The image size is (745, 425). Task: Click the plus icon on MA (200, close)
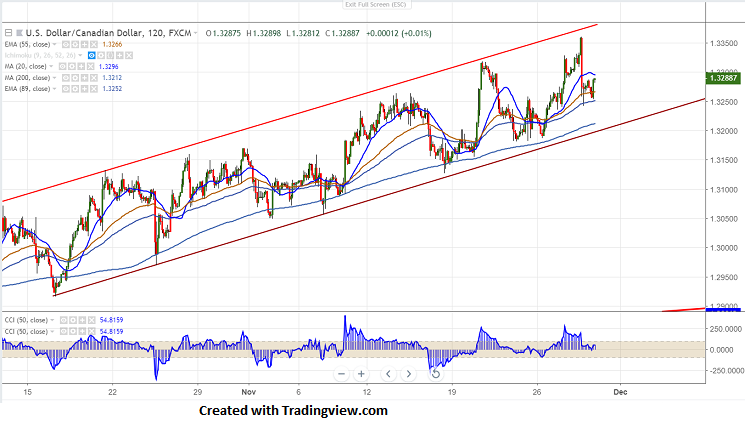click(85, 77)
